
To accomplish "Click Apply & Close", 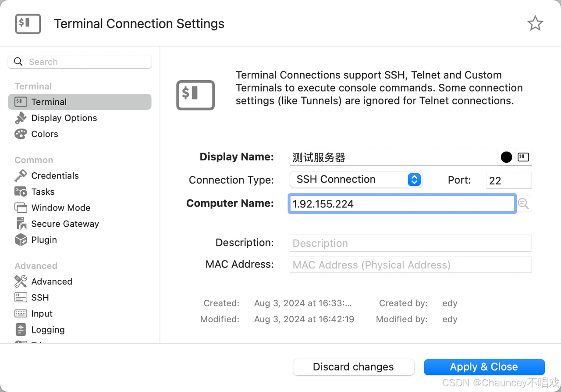I will click(484, 367).
